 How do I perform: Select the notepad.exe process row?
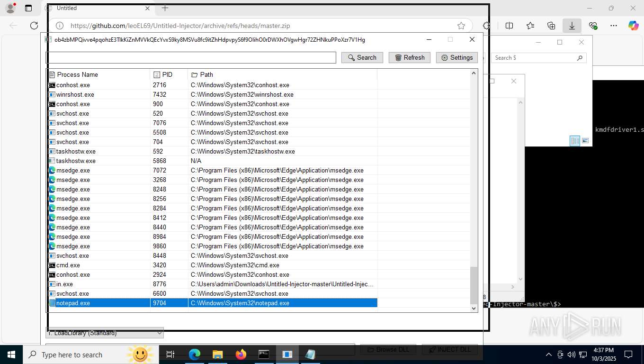pyautogui.click(x=212, y=303)
